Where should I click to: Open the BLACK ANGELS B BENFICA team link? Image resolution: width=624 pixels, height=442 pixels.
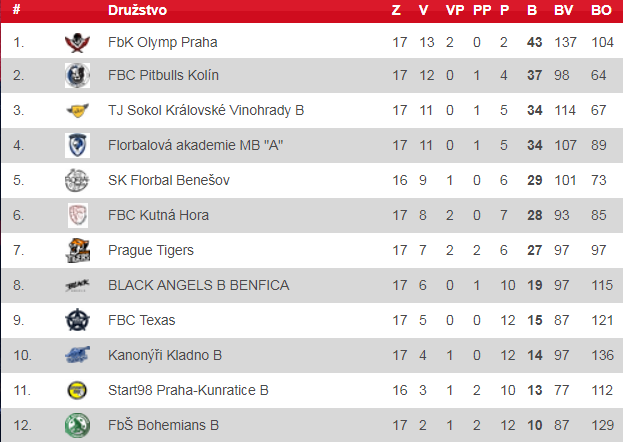(198, 285)
